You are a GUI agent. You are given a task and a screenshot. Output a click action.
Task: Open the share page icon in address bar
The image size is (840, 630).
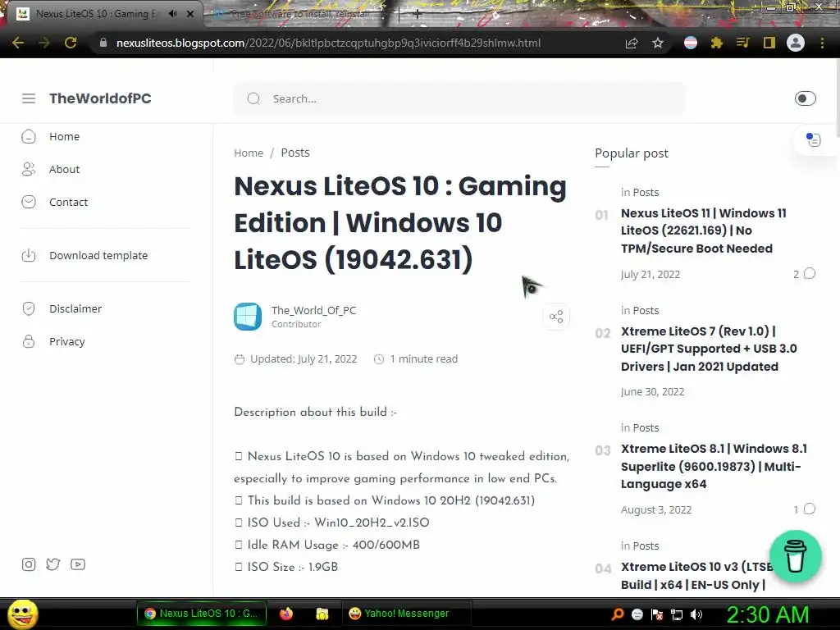tap(632, 43)
